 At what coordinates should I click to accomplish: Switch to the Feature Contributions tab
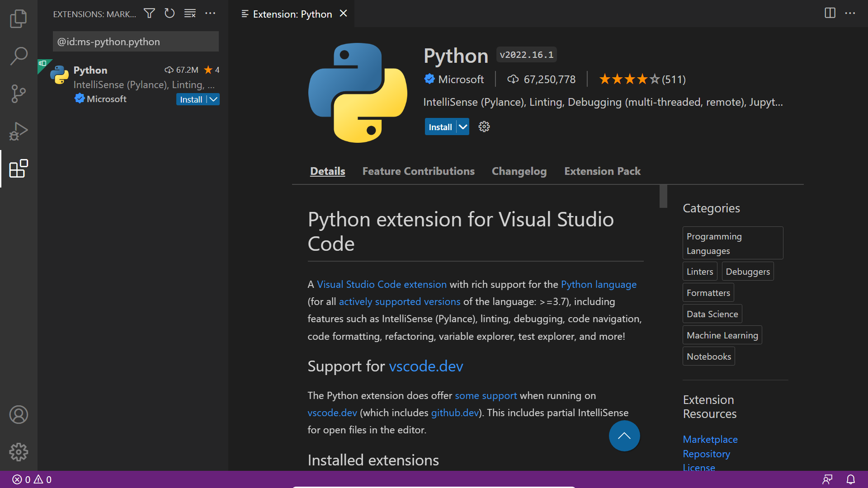pos(418,171)
